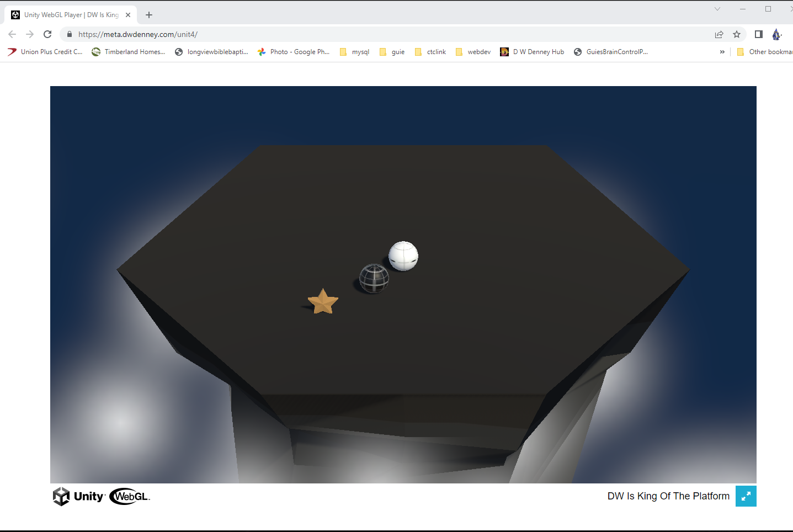Viewport: 793px width, 532px height.
Task: Click the WebGL logo in footer
Action: [130, 496]
